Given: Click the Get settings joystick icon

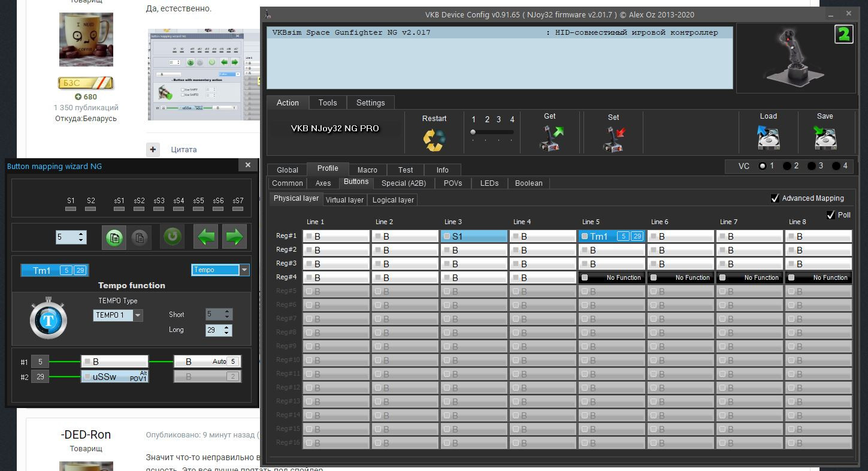Looking at the screenshot, I should [549, 139].
